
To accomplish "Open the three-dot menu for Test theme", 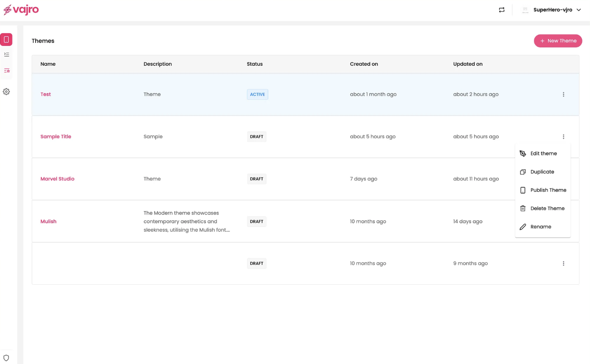I will [563, 95].
